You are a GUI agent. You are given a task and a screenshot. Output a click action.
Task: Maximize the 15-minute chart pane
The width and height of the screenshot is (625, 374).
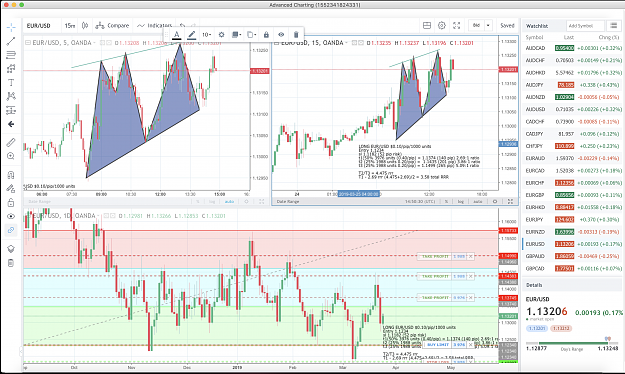[x=510, y=202]
